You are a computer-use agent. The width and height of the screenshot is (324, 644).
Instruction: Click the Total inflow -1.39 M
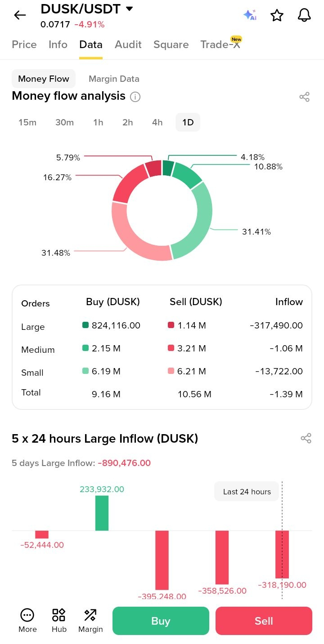pyautogui.click(x=286, y=394)
